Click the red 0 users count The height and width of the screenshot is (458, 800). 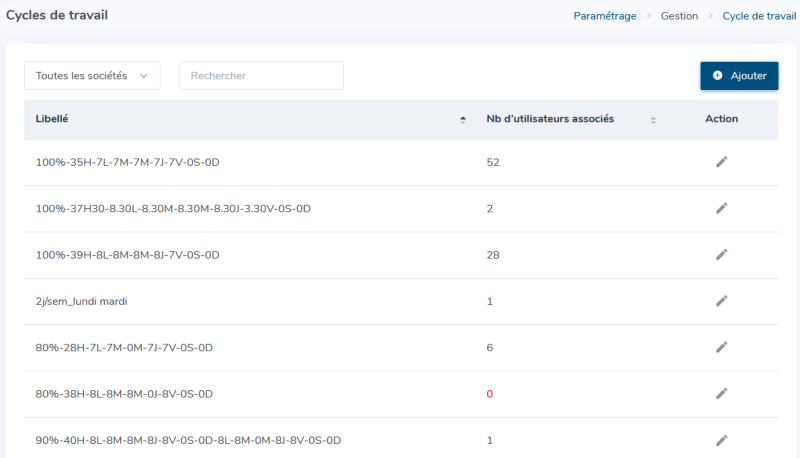[490, 394]
